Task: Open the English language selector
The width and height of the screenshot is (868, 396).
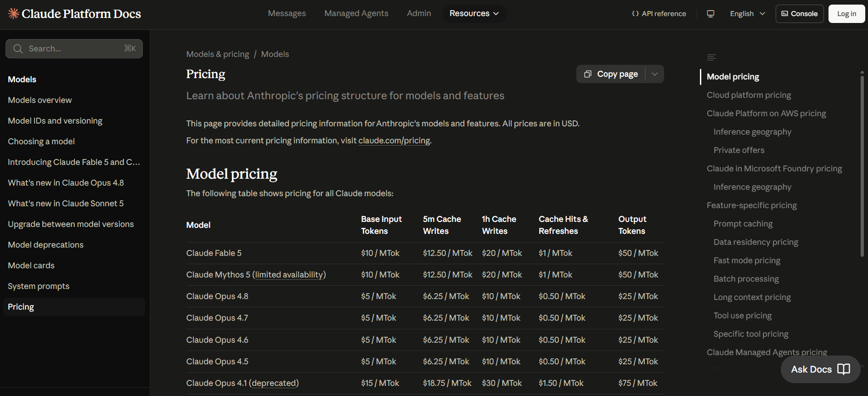Action: click(x=747, y=14)
